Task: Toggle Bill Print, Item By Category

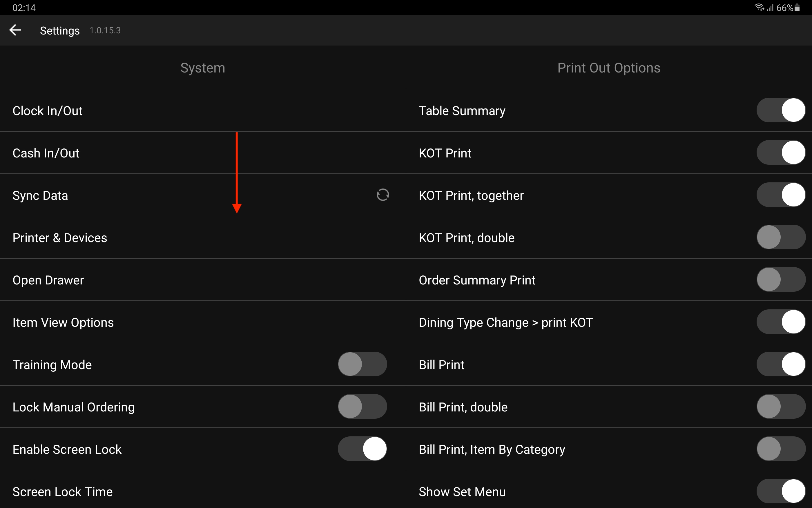Action: (x=781, y=449)
